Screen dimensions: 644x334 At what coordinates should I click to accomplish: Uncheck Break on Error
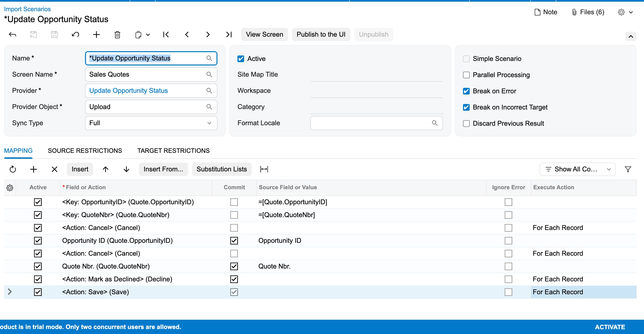click(466, 91)
